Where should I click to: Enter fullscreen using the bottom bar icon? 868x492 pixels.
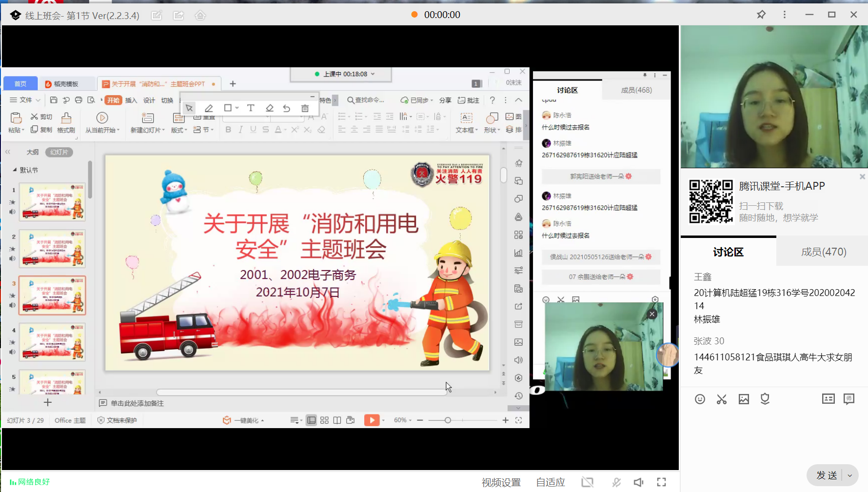(x=661, y=482)
